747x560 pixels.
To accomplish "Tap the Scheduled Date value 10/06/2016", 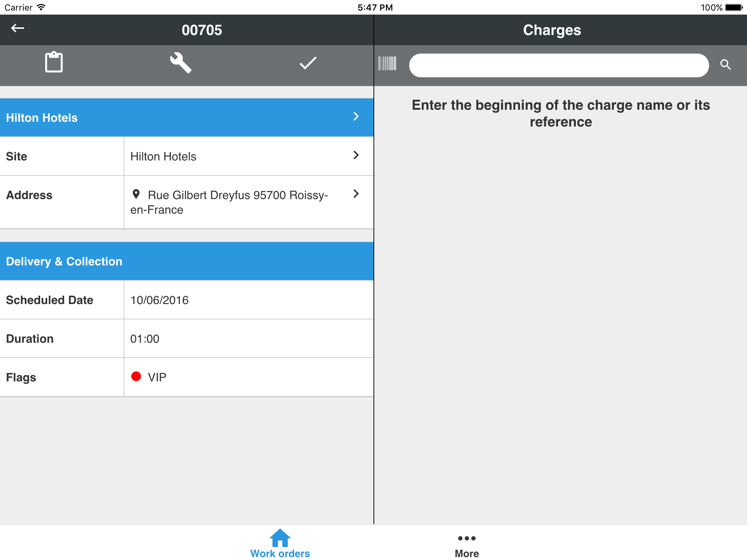I will 159,300.
